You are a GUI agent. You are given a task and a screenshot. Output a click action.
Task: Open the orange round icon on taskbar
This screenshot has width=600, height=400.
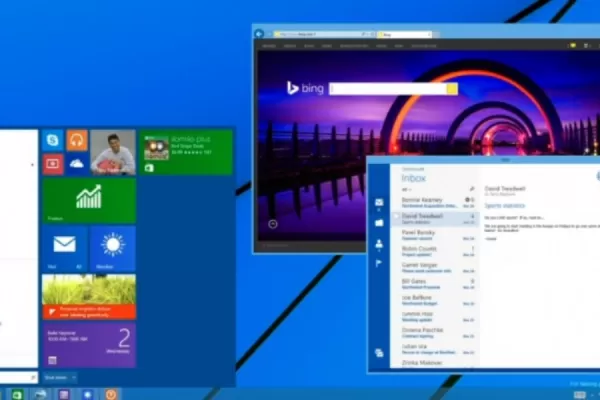(x=111, y=394)
